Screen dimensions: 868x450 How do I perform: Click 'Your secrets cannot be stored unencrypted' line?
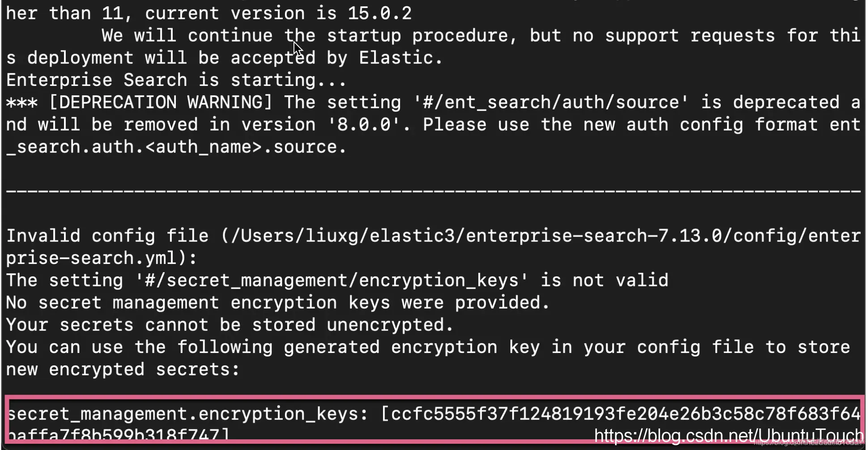230,325
